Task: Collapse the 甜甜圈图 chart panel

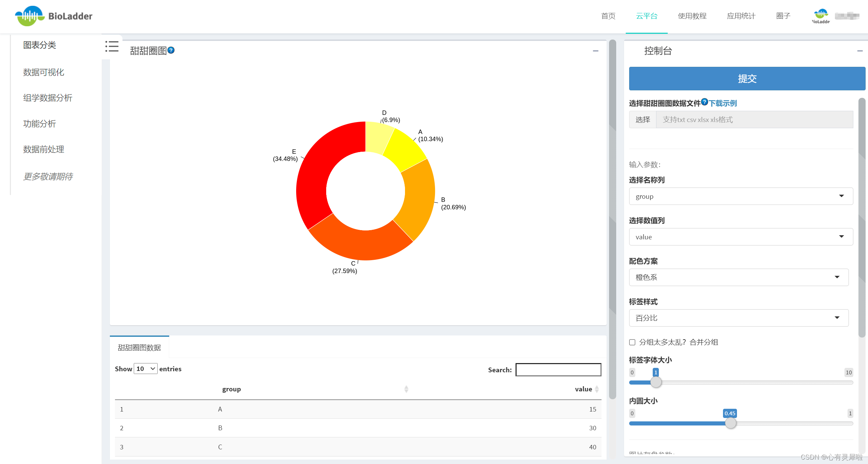Action: (595, 51)
